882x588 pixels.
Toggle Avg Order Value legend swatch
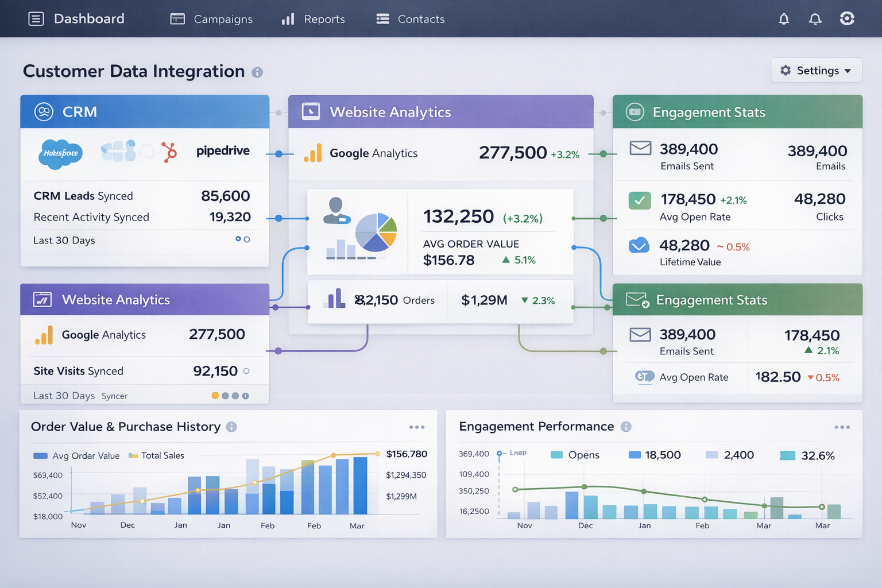pyautogui.click(x=40, y=456)
